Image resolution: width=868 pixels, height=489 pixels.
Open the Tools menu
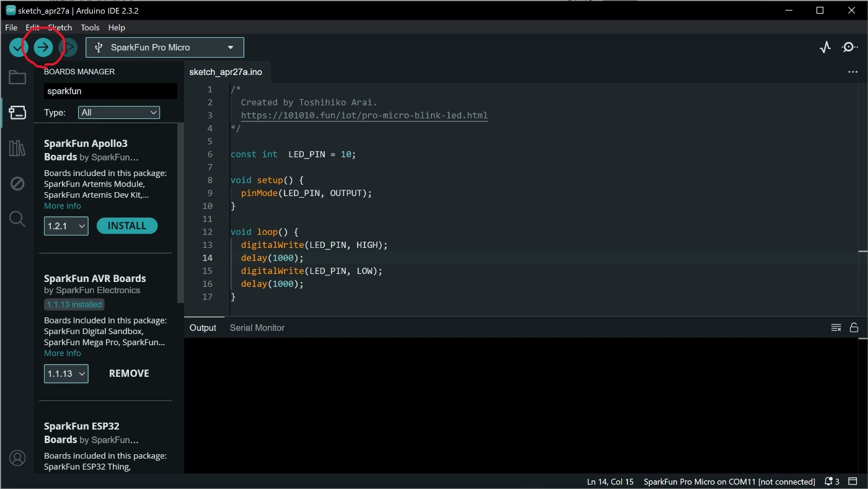coord(90,27)
